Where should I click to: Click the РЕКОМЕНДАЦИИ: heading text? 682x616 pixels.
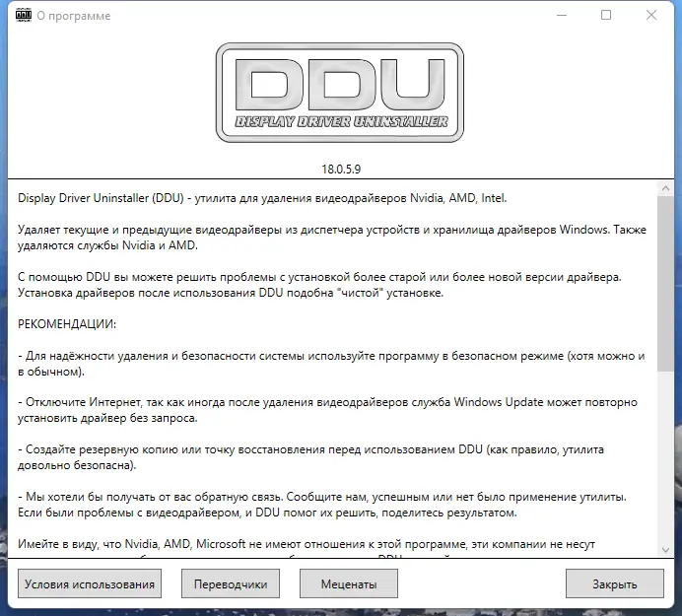click(x=67, y=324)
